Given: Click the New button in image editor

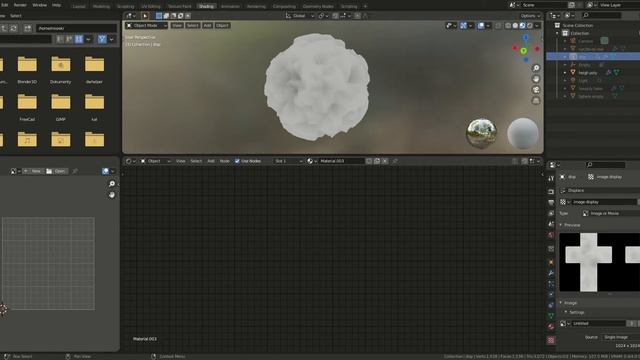Looking at the screenshot, I should pyautogui.click(x=32, y=171).
